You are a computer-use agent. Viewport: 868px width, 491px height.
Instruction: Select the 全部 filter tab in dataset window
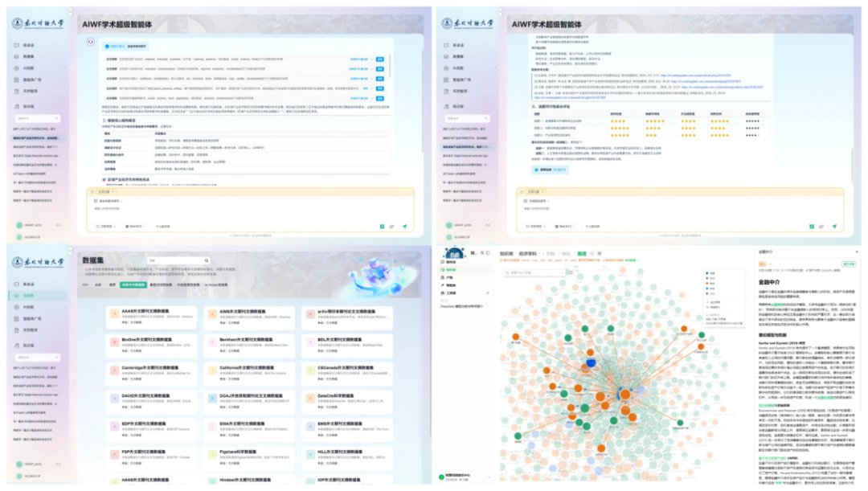(98, 285)
